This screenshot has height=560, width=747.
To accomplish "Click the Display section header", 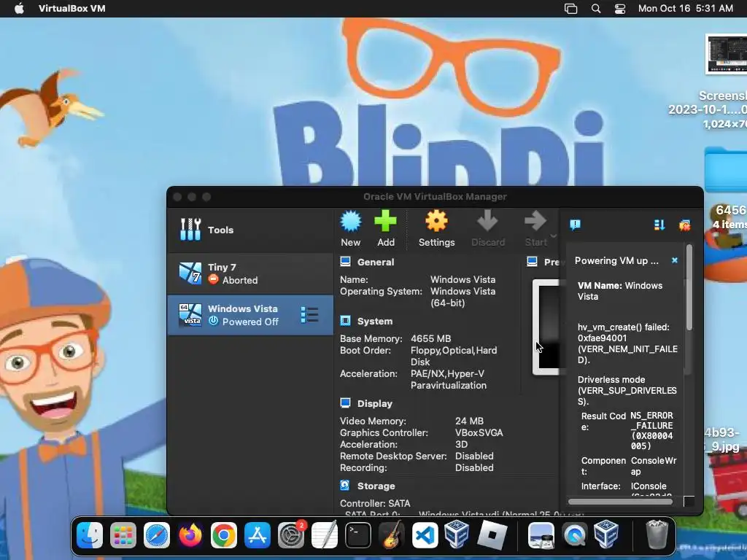I will pyautogui.click(x=375, y=404).
